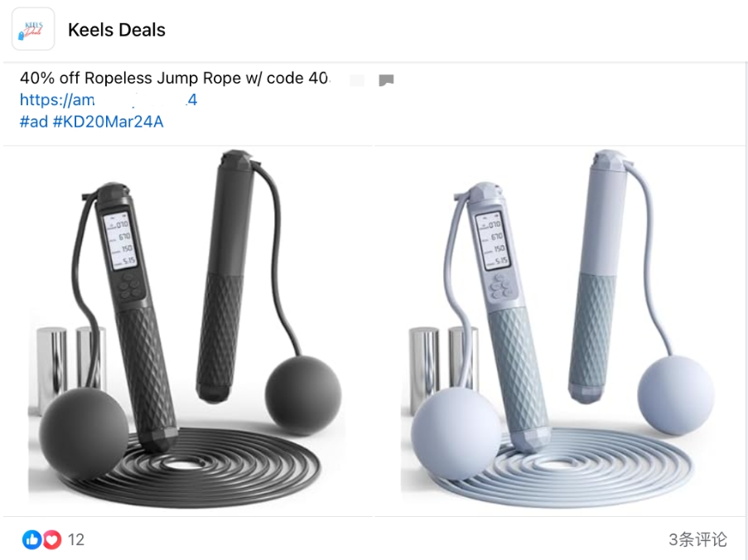This screenshot has width=748, height=560.
Task: Click the button cluster on the black handle
Action: (x=130, y=286)
